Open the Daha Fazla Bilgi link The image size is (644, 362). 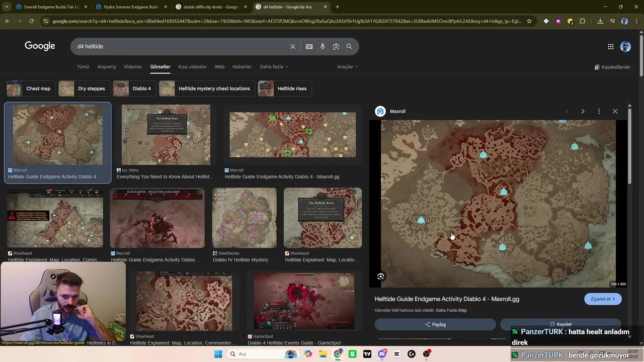point(451,310)
